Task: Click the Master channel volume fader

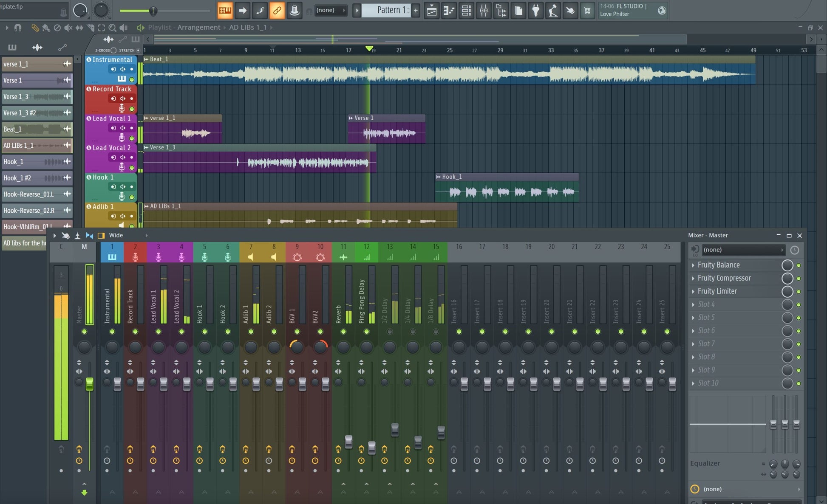Action: click(x=89, y=383)
